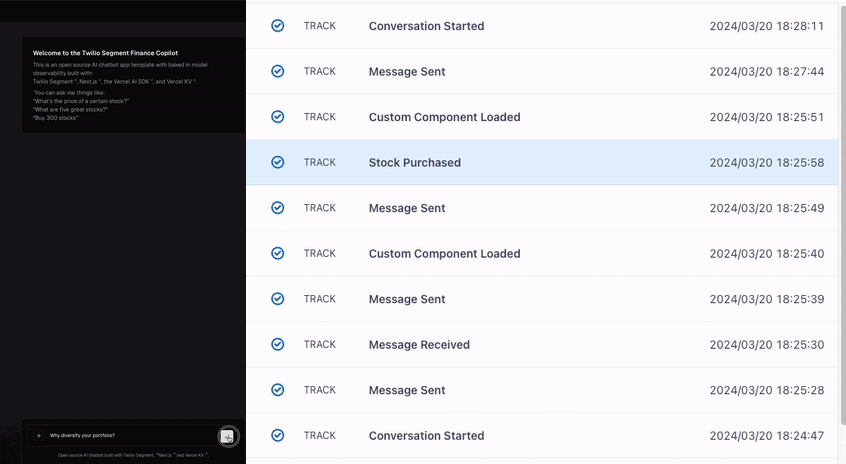The image size is (846, 464).
Task: Expand the Message Received event row
Action: [419, 345]
